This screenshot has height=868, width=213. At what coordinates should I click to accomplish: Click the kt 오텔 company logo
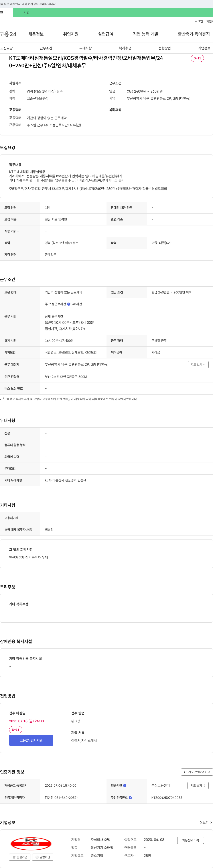(31, 843)
